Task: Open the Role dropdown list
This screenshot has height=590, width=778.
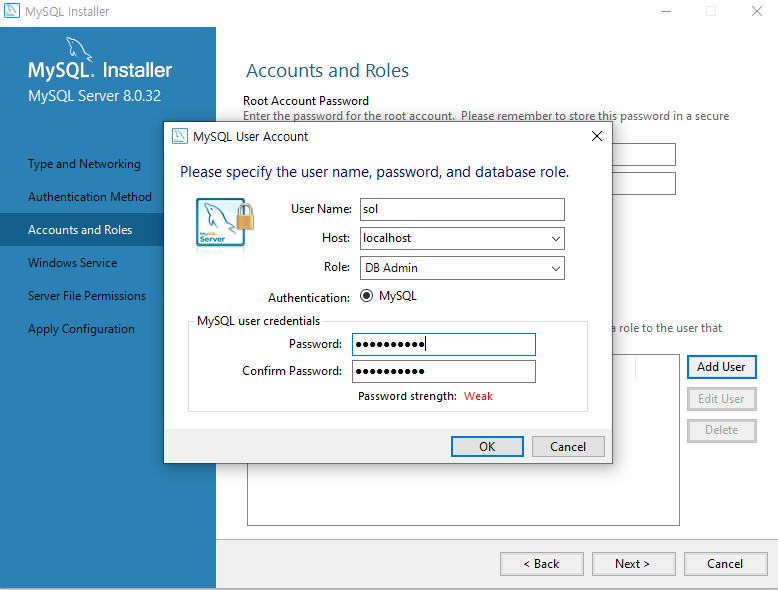Action: 556,268
